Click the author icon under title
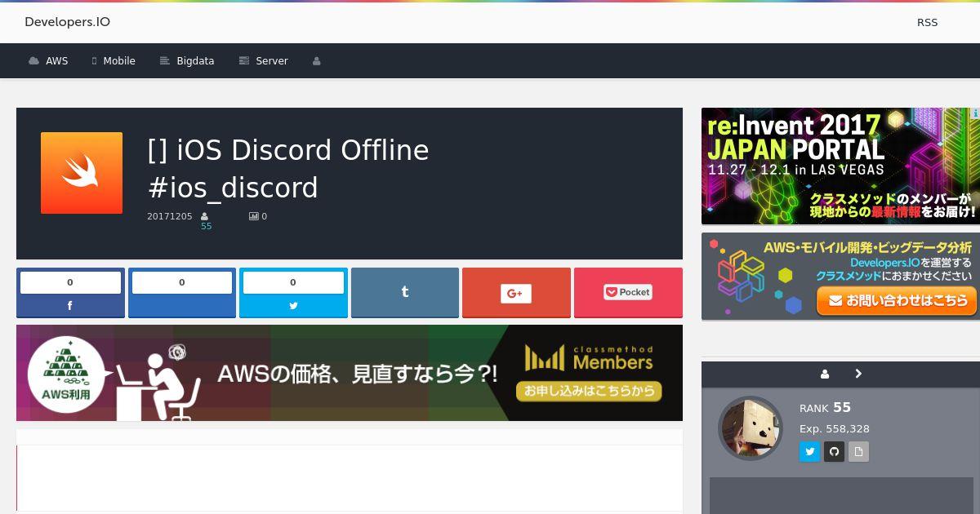Viewport: 980px width, 514px height. coord(205,216)
